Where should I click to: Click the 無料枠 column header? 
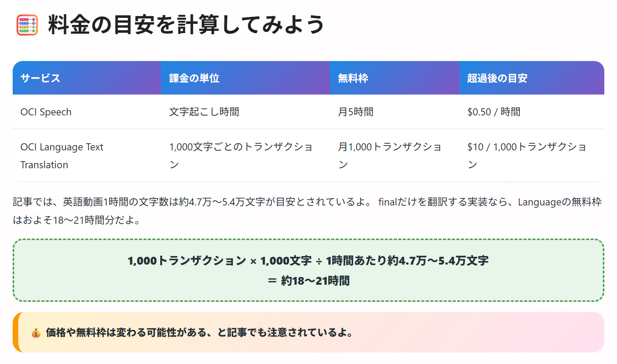395,78
